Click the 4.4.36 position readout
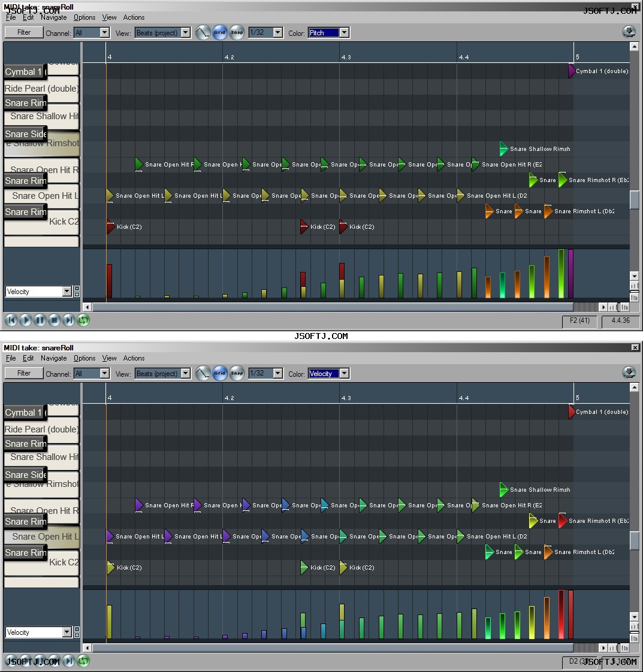 click(620, 320)
